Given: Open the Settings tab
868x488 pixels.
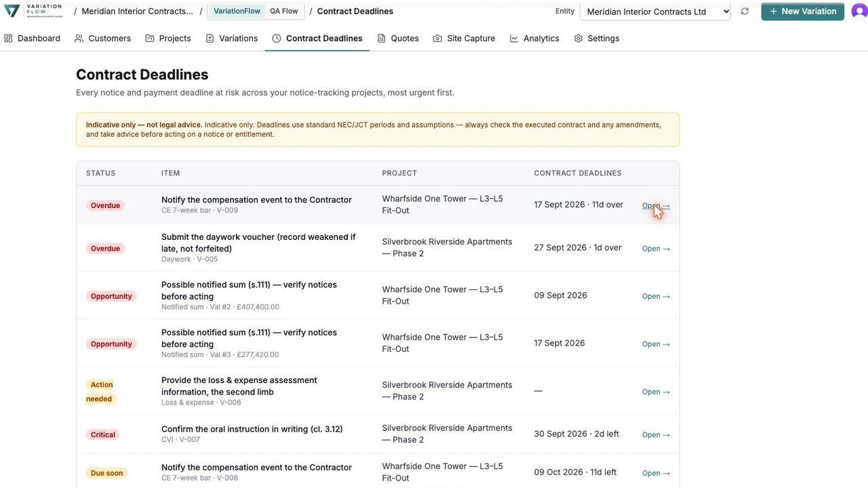Looking at the screenshot, I should pyautogui.click(x=597, y=39).
